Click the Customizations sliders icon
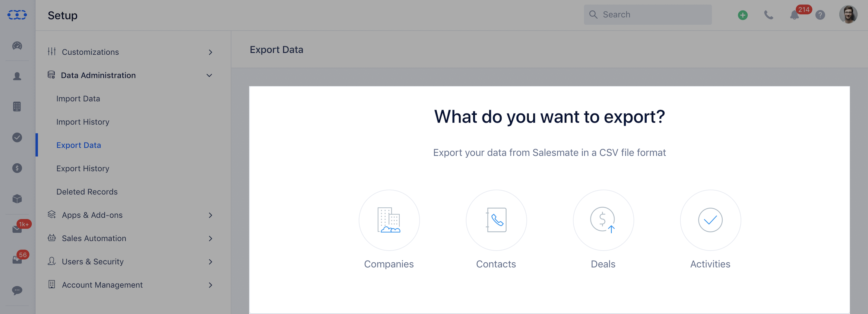Screen dimensions: 868x314 [52, 51]
